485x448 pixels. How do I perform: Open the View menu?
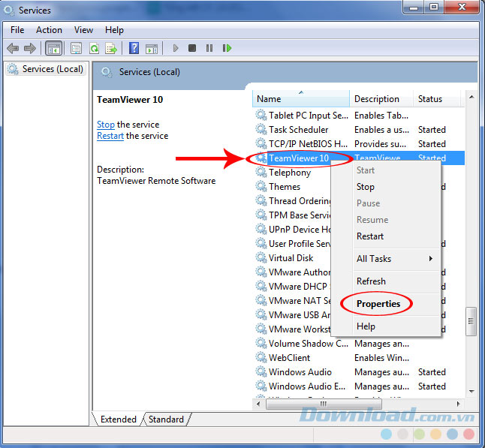tap(83, 30)
